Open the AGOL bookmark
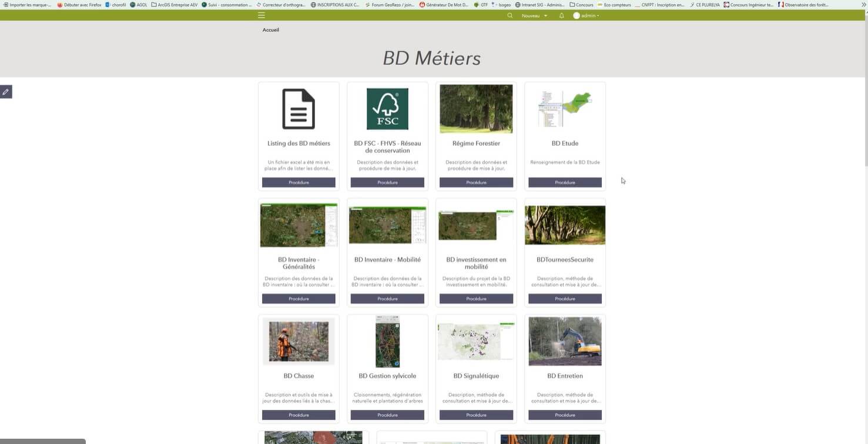Viewport: 868px width, 444px height. point(139,5)
